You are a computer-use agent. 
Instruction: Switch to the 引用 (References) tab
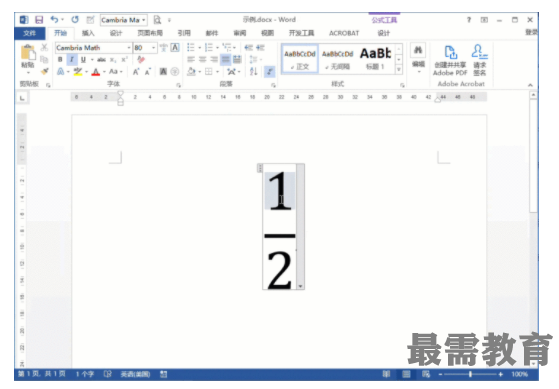tap(184, 33)
